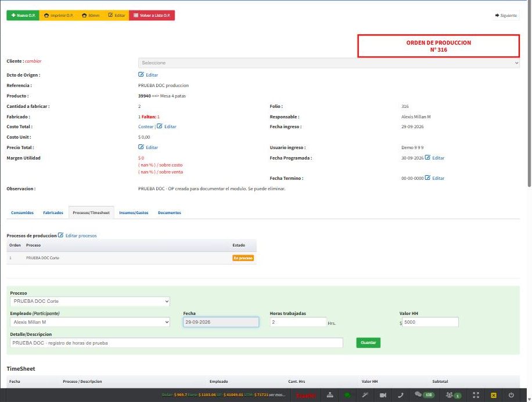Click the Costear link
The image size is (532, 402).
tap(146, 126)
